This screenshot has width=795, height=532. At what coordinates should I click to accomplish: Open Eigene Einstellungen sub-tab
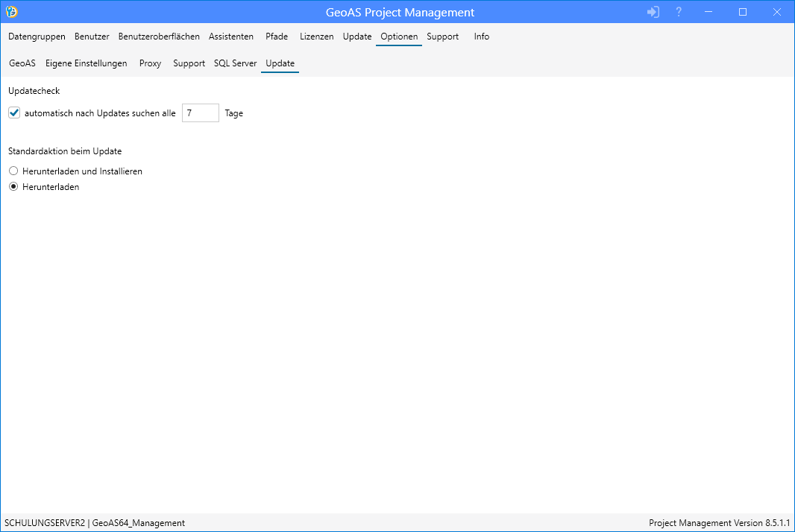(87, 63)
